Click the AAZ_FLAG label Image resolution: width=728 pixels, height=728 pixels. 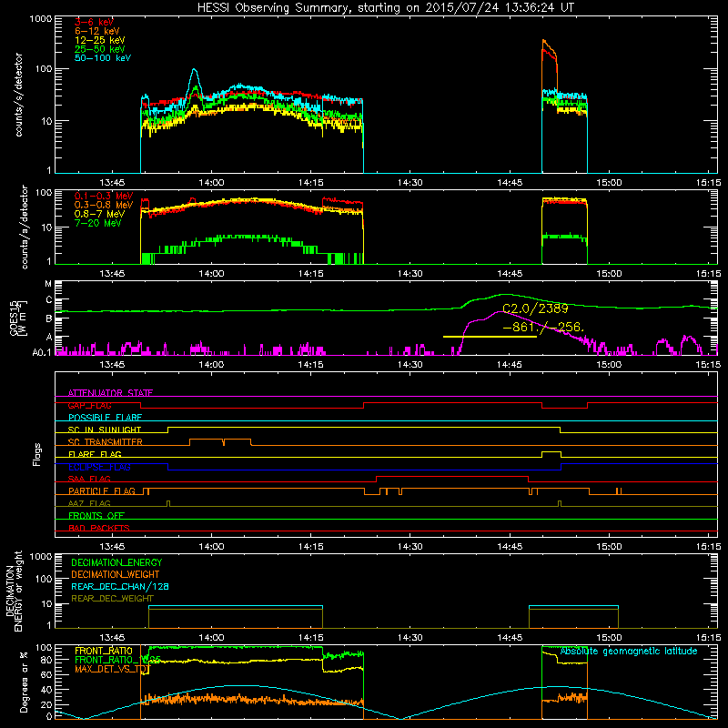[x=89, y=503]
